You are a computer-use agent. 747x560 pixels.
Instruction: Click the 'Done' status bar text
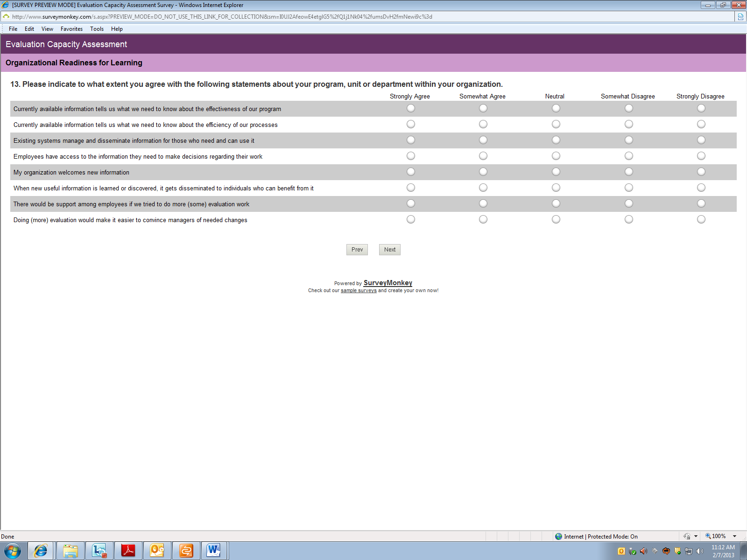(x=7, y=537)
